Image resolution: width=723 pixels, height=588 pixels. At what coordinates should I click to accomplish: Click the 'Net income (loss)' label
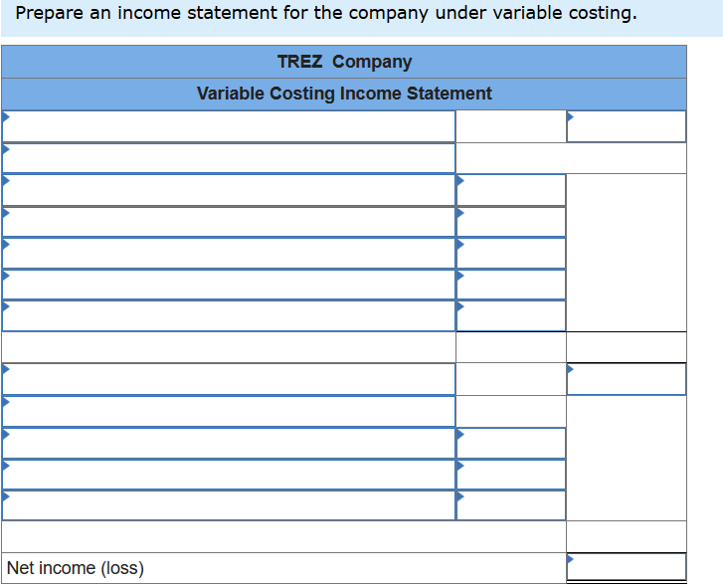pos(76,568)
